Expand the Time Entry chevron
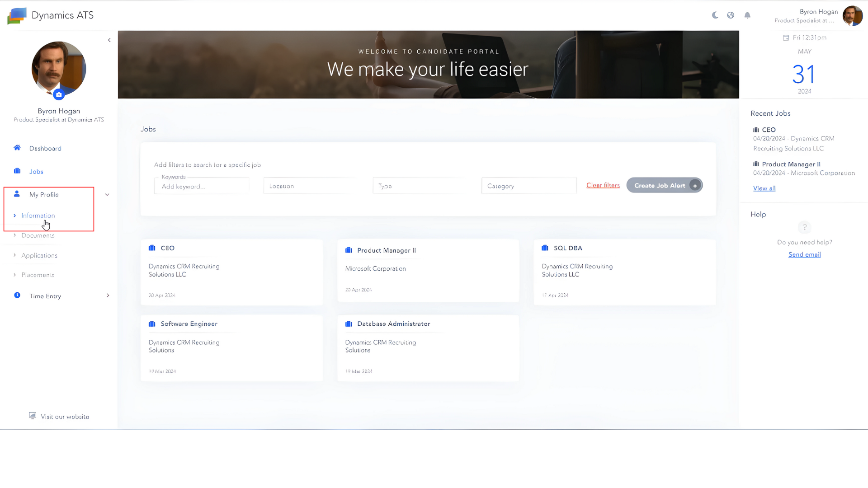Viewport: 868px width, 488px height. [x=108, y=296]
